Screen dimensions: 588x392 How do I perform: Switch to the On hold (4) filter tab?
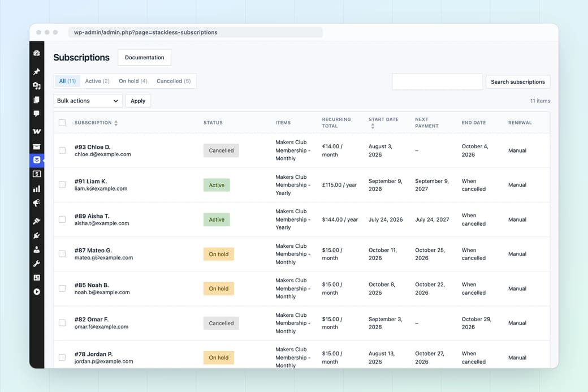point(133,81)
